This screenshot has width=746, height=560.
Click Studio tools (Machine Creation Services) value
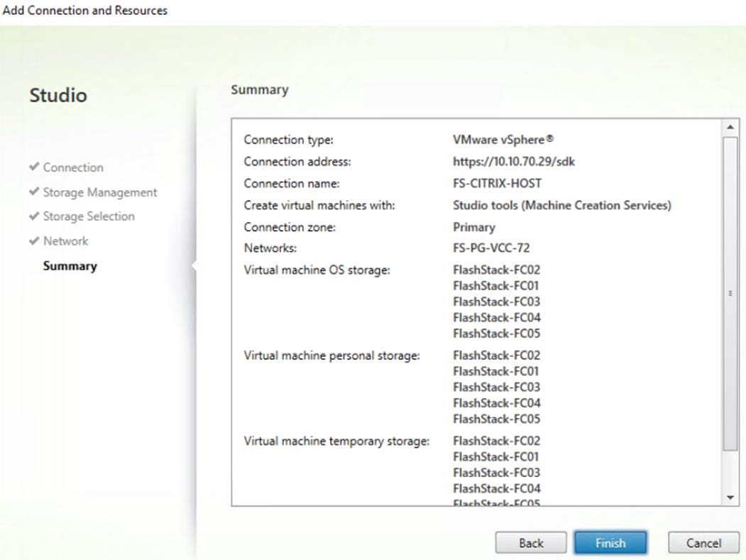[562, 206]
